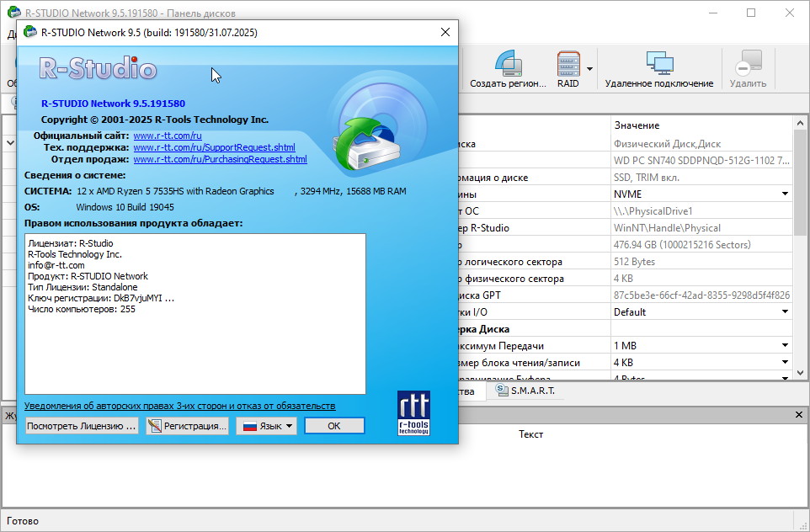Click the line Продукт: R-STUDIO Network
The width and height of the screenshot is (810, 532).
[x=88, y=276]
